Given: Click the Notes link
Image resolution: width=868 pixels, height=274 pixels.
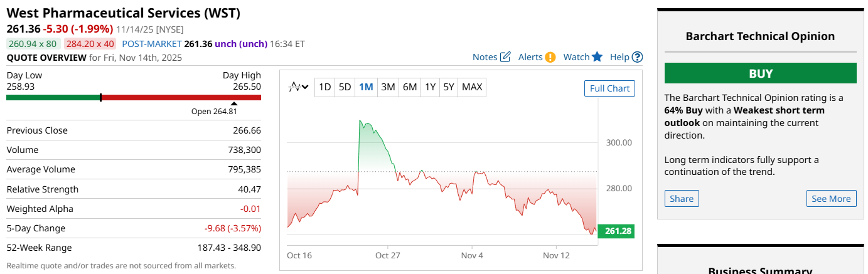Looking at the screenshot, I should pyautogui.click(x=485, y=57).
